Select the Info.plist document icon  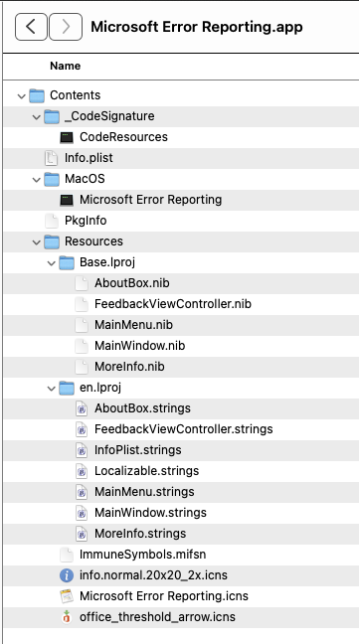click(52, 158)
